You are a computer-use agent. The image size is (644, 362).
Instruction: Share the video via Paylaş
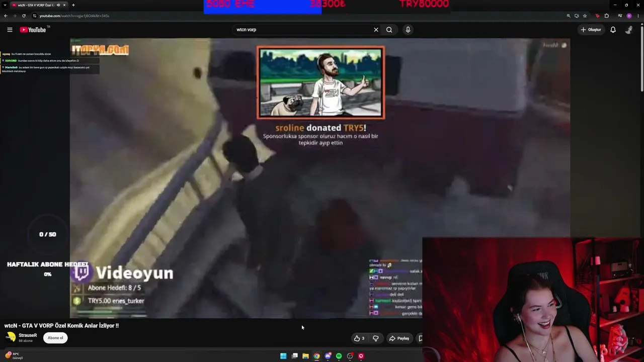pos(399,338)
